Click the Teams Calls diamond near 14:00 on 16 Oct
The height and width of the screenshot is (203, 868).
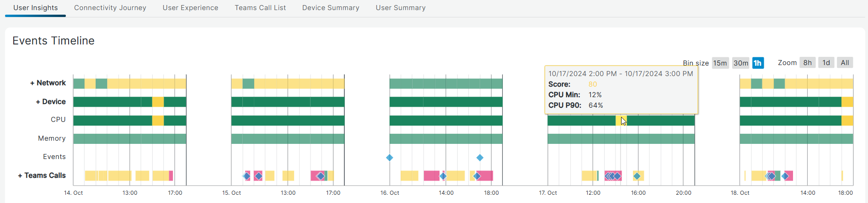(x=443, y=176)
